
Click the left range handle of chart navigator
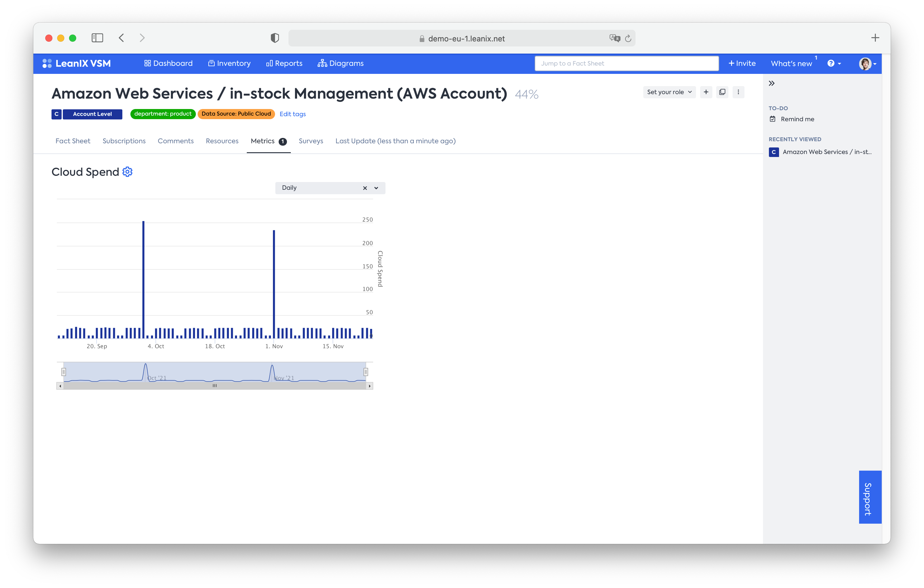(64, 372)
